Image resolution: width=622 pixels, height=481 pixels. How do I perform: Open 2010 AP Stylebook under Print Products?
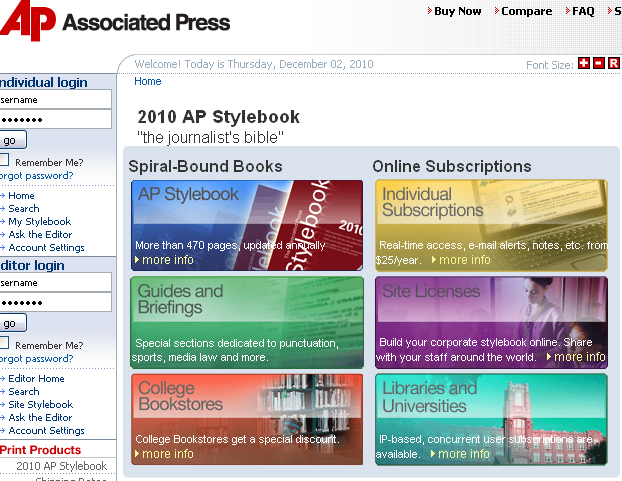[61, 466]
